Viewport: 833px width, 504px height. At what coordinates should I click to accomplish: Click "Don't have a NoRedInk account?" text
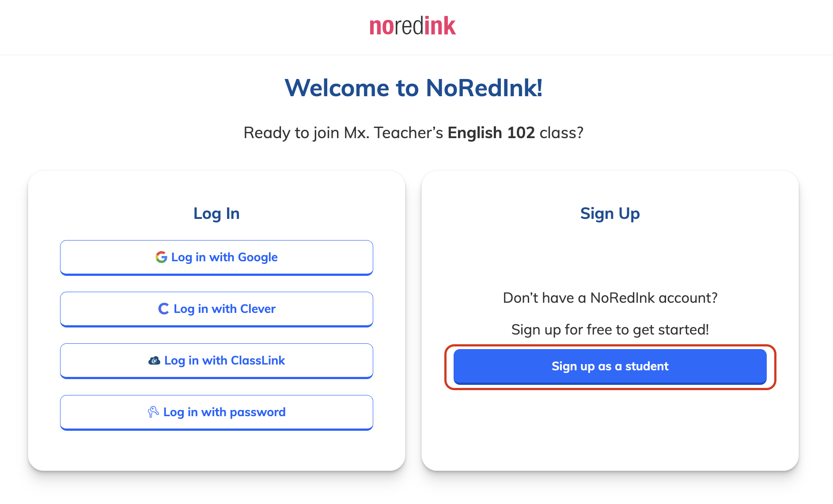(x=610, y=297)
